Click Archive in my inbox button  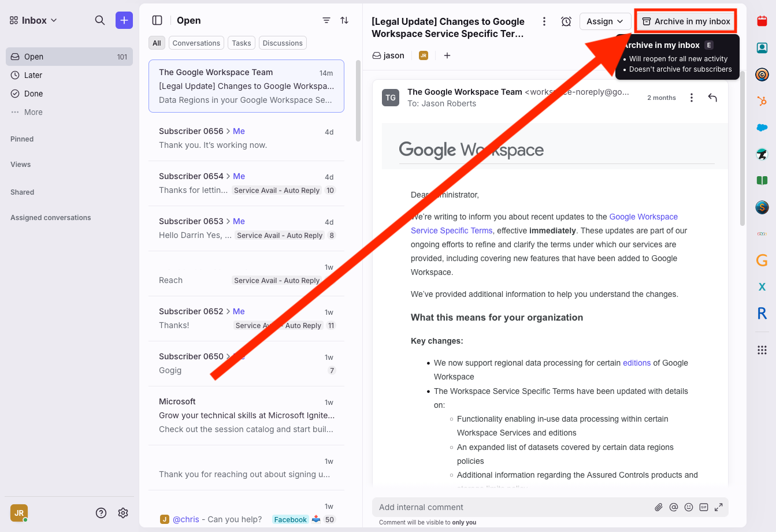[686, 21]
